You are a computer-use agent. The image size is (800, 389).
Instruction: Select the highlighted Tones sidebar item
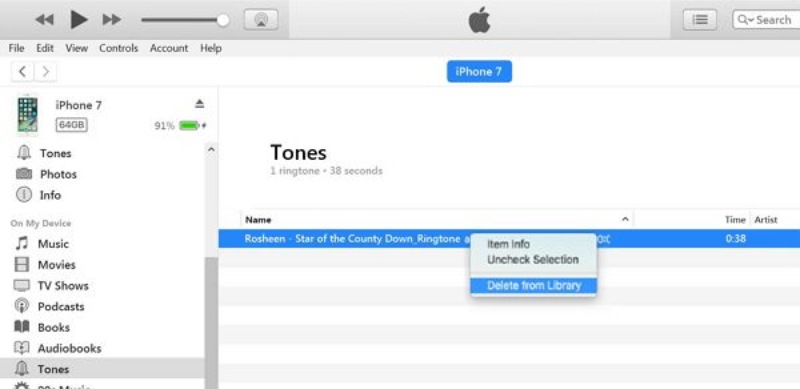(103, 369)
